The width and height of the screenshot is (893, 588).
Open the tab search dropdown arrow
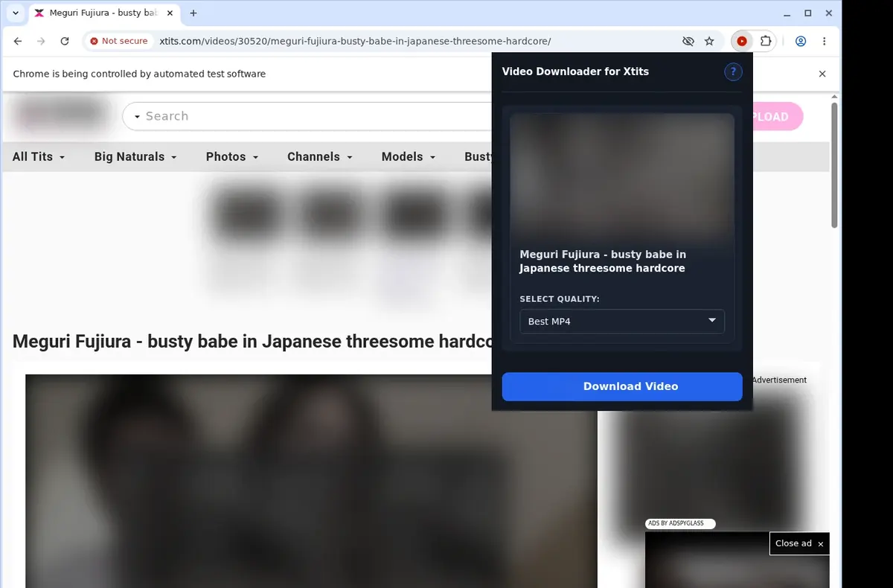click(x=15, y=13)
